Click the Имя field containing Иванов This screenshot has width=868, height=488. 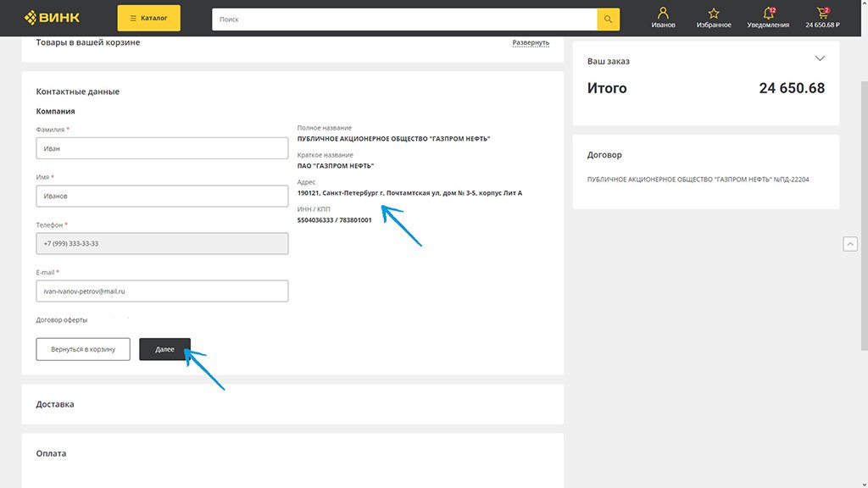[x=162, y=196]
